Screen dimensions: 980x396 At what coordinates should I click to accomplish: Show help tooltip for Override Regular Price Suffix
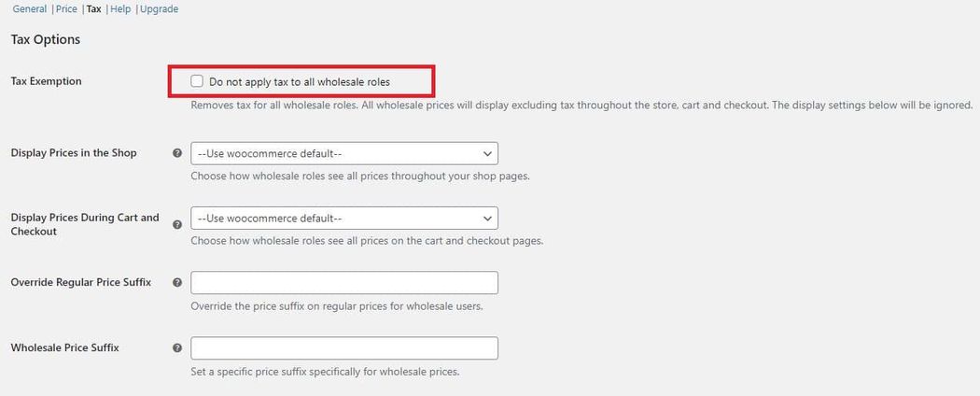click(177, 282)
